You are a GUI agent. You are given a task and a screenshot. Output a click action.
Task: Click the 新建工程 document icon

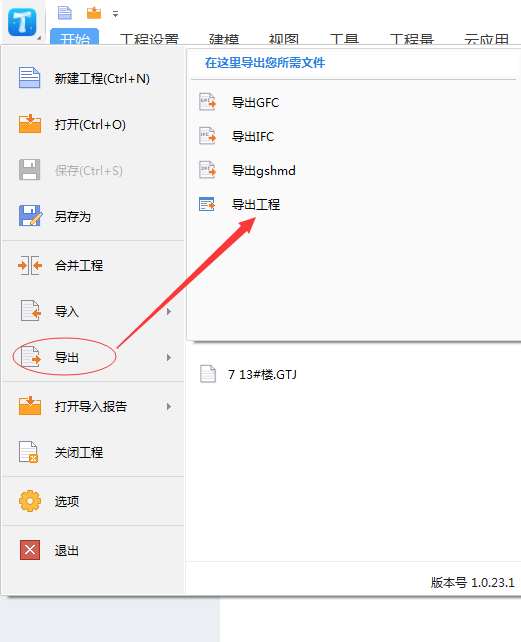pos(29,78)
